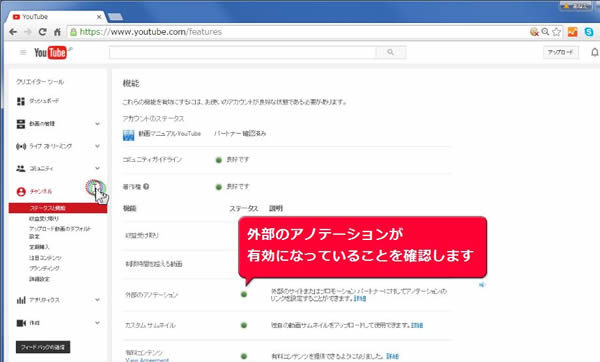
Task: Expand the ライブ ストリーミング section chevron
Action: (x=97, y=146)
